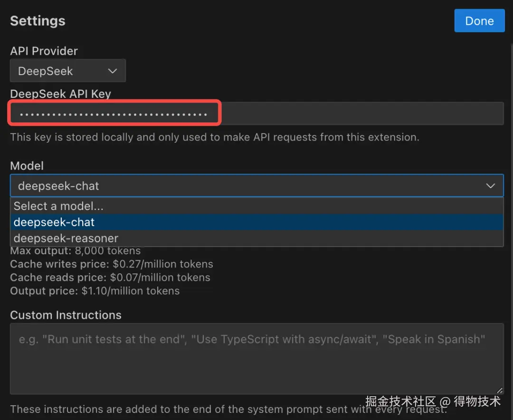Click the key stored locally notice text
The image size is (513, 420).
(x=214, y=137)
